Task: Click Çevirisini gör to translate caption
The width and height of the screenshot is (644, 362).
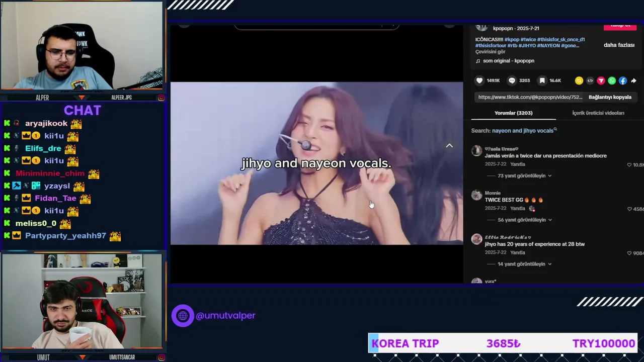Action: point(491,52)
